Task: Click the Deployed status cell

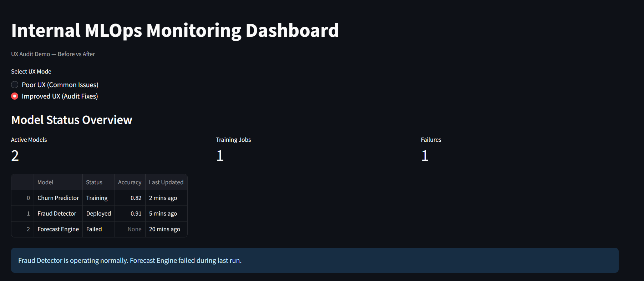Action: point(98,214)
